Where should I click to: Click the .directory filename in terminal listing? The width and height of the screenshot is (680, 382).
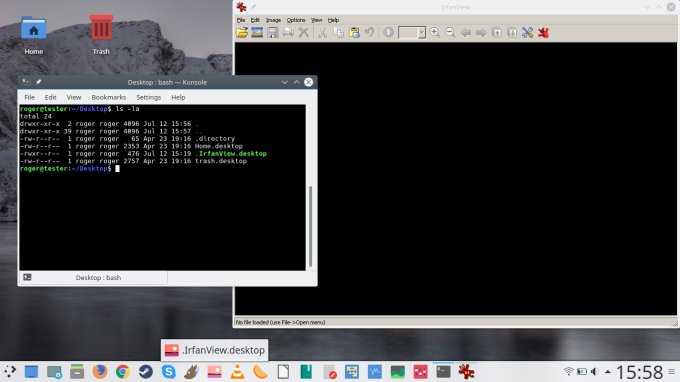point(215,139)
